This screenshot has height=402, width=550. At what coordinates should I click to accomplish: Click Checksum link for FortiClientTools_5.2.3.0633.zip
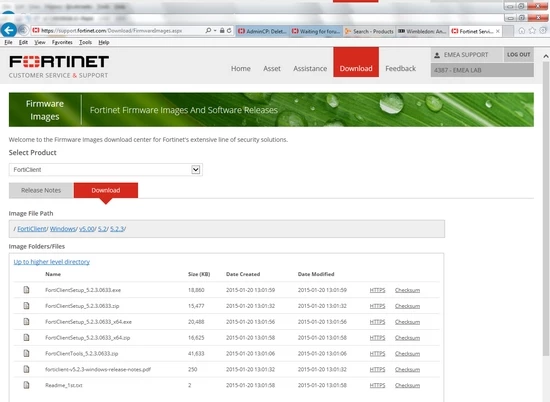(407, 354)
